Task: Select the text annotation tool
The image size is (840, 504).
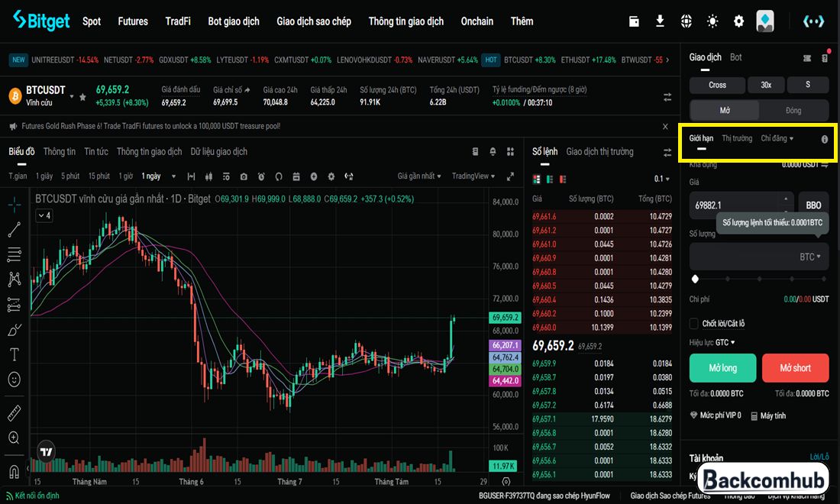Action: (15, 354)
